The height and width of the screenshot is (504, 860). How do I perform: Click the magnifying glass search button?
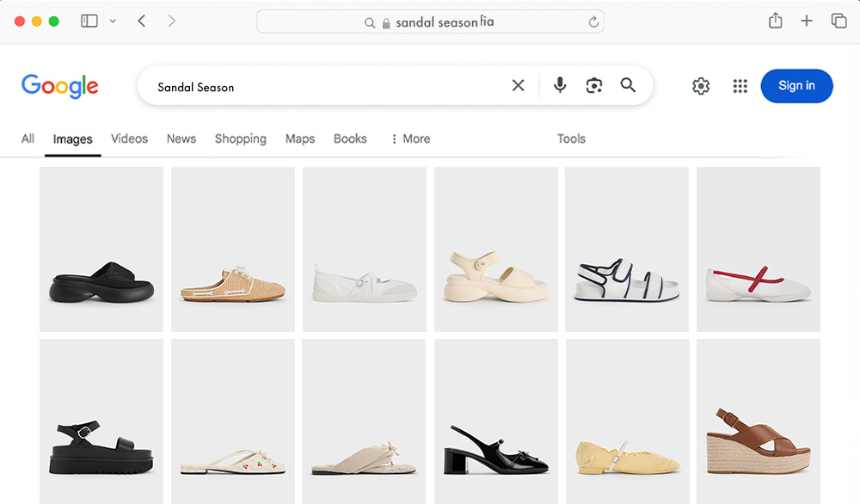(x=628, y=85)
